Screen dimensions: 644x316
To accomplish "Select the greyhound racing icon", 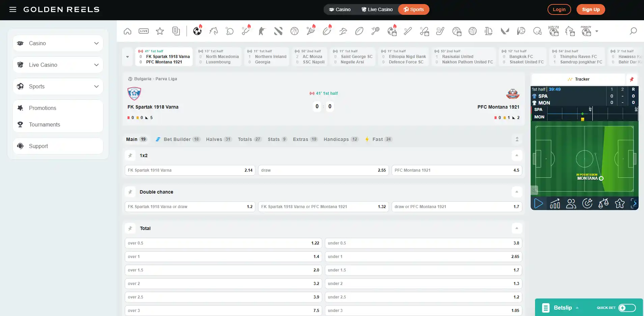I will (x=343, y=31).
